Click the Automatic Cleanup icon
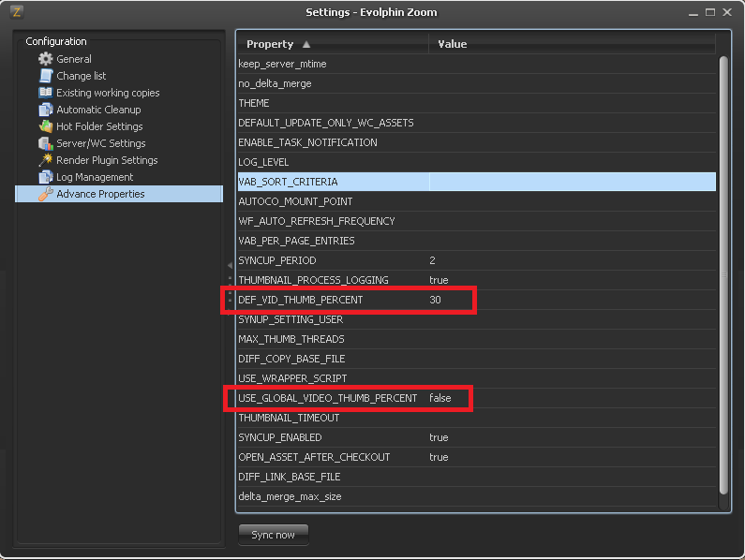Viewport: 745px width, 560px height. tap(46, 110)
